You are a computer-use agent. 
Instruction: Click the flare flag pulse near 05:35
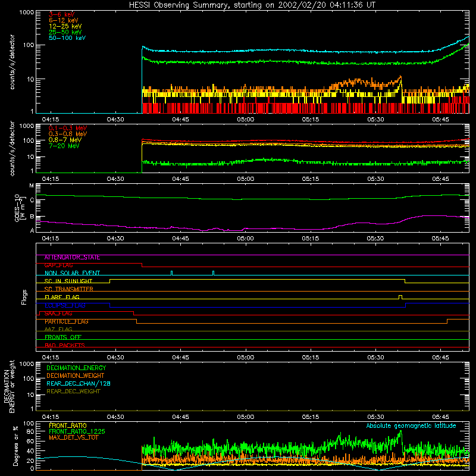(400, 297)
